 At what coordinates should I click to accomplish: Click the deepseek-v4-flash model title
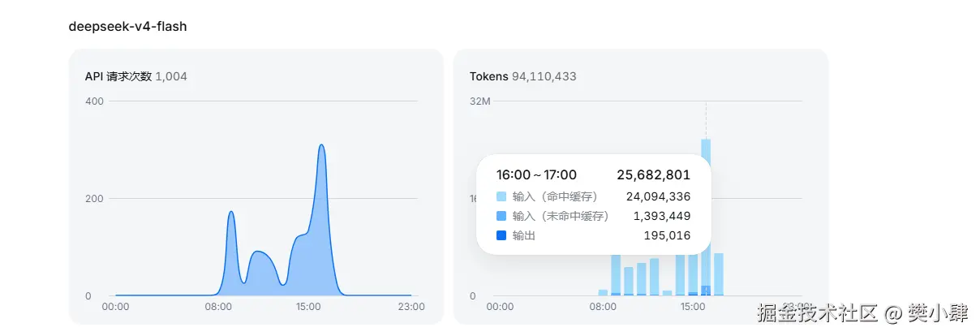click(x=127, y=26)
